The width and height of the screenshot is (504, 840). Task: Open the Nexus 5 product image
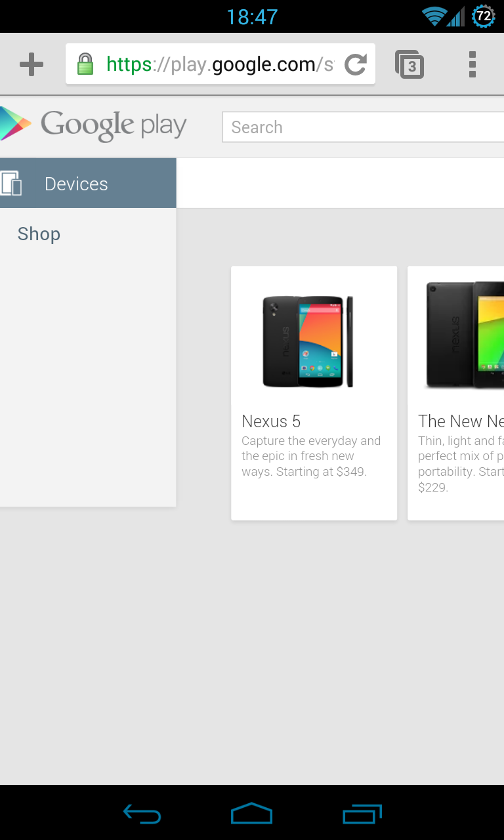tap(308, 341)
